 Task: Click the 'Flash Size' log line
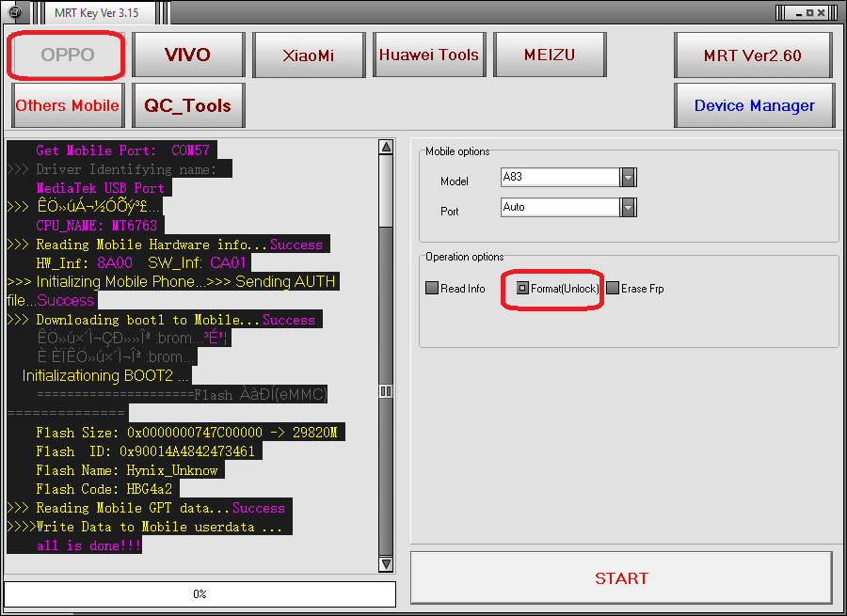pyautogui.click(x=186, y=433)
